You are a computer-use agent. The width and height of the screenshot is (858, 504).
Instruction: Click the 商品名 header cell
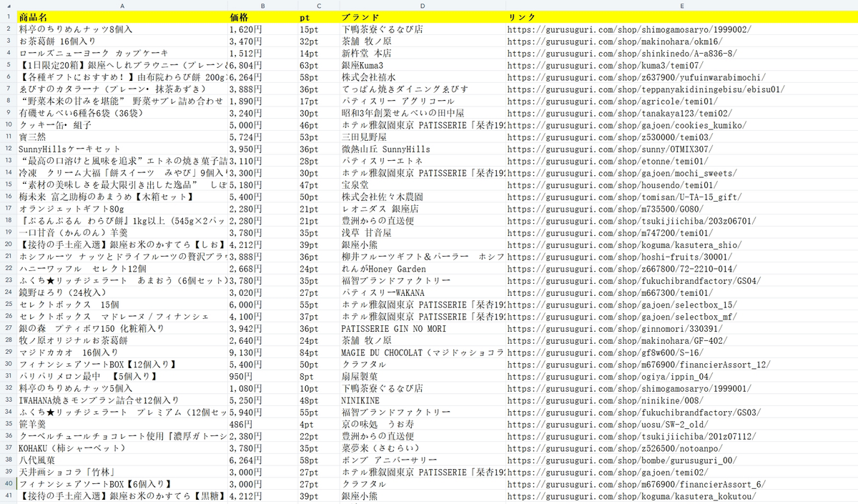point(122,16)
